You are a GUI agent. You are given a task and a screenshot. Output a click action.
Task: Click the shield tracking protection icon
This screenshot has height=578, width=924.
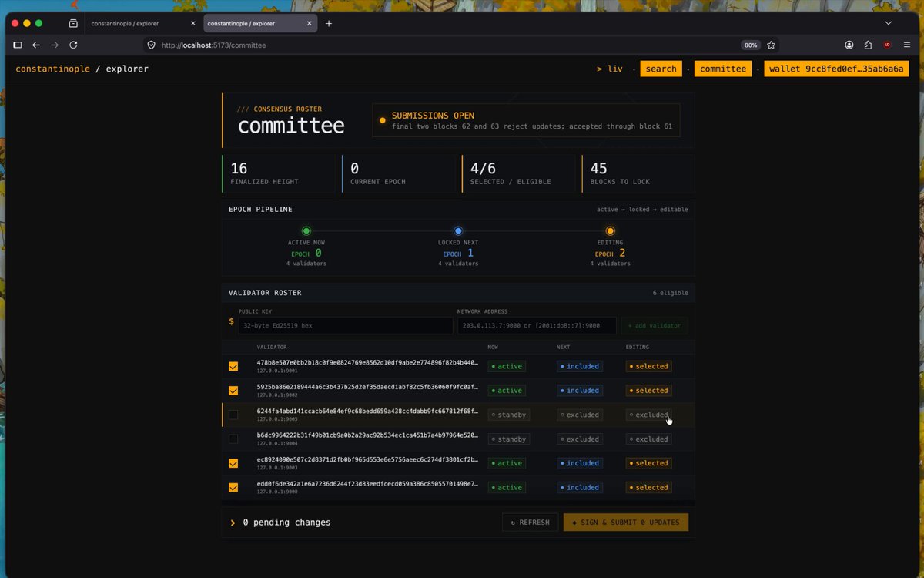coord(152,45)
